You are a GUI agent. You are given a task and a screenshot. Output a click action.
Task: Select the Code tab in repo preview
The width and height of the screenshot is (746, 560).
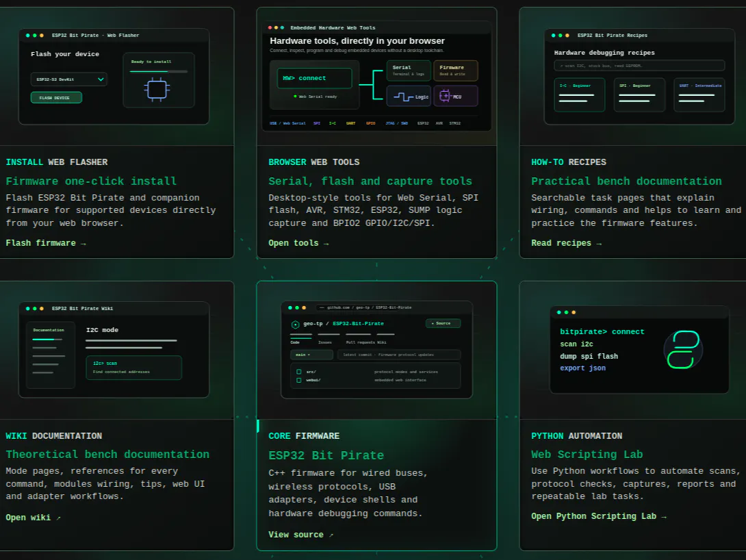[295, 342]
